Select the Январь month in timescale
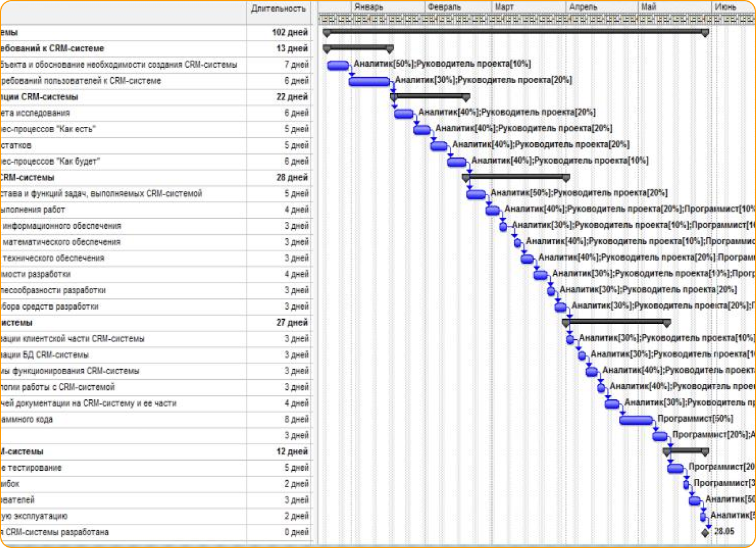756x548 pixels. 369,7
